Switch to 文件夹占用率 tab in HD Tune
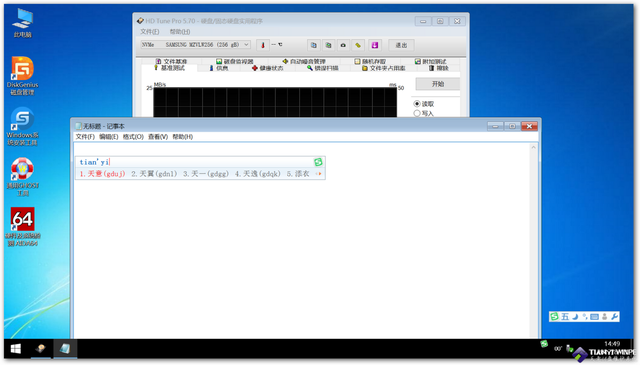This screenshot has width=640, height=365. tap(384, 68)
